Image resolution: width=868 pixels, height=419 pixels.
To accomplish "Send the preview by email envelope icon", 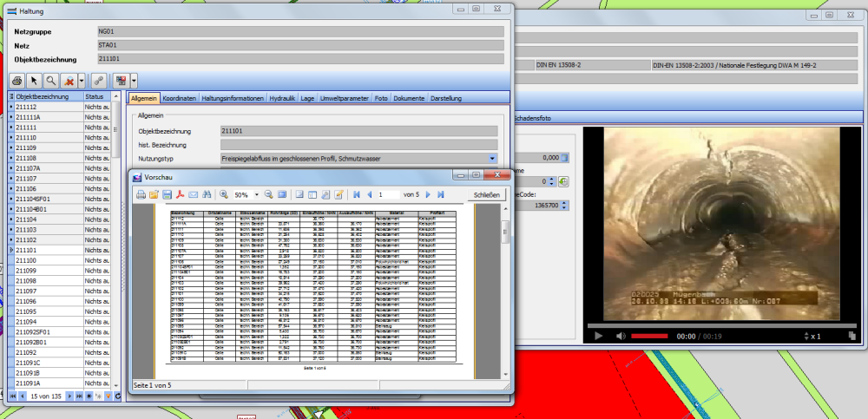I will click(194, 195).
